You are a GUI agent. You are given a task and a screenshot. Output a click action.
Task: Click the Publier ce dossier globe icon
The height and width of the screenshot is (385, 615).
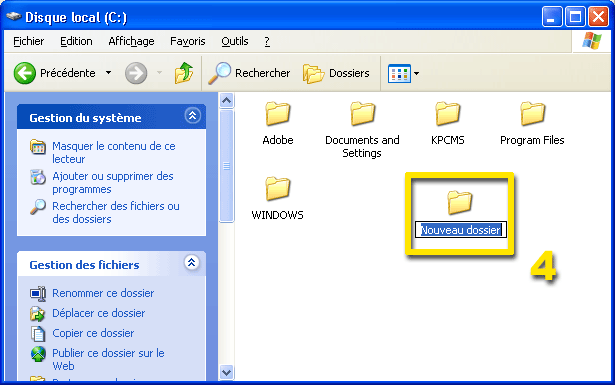tap(38, 354)
